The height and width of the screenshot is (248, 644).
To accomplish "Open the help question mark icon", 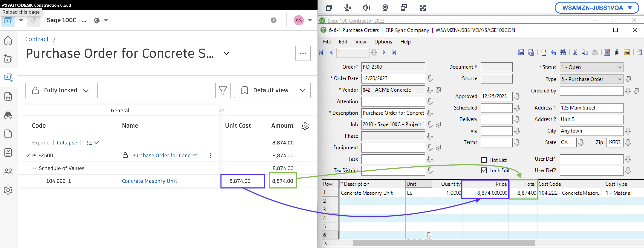I will click(x=273, y=20).
